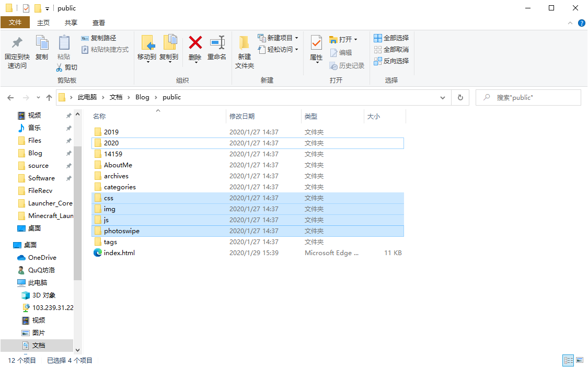Click the Up directory arrow
Viewport: 588px width, 367px height.
tap(49, 97)
